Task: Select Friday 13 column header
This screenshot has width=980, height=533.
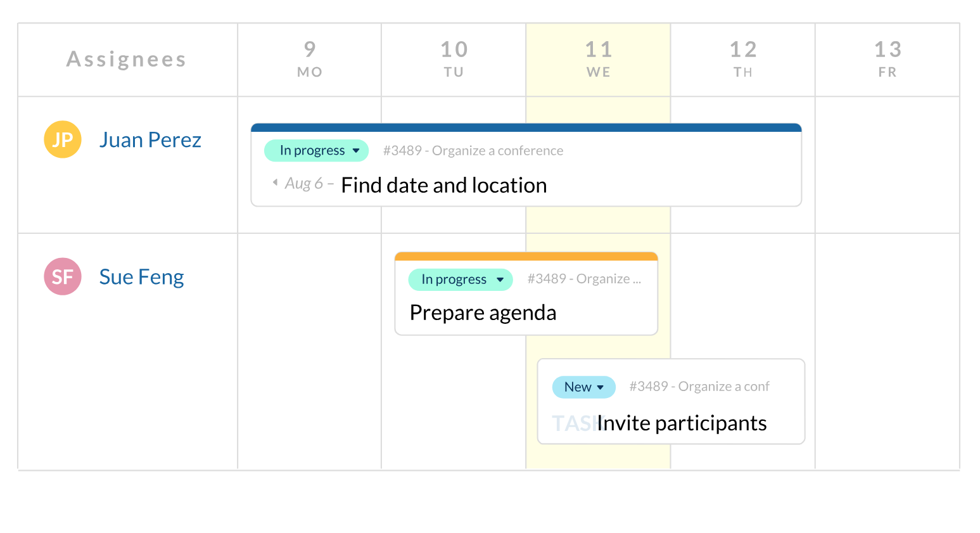Action: click(888, 60)
